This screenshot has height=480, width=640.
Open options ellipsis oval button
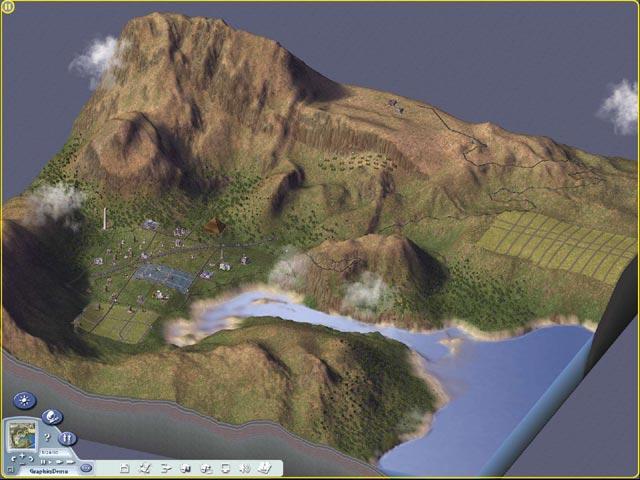(86, 468)
